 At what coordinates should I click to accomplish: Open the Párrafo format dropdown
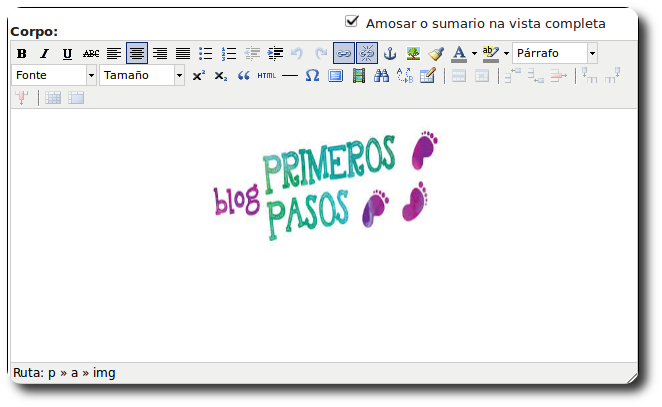tap(592, 54)
